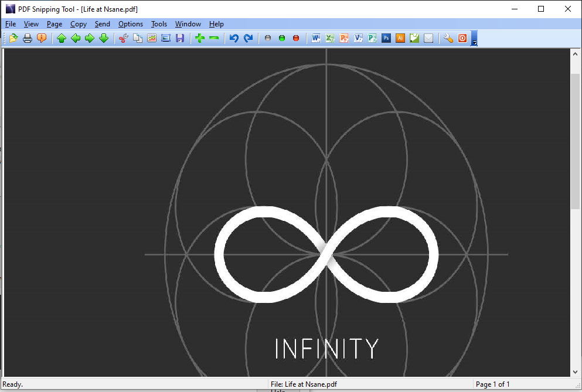Click the white infinity symbol on the page
The height and width of the screenshot is (392, 582).
pyautogui.click(x=326, y=255)
